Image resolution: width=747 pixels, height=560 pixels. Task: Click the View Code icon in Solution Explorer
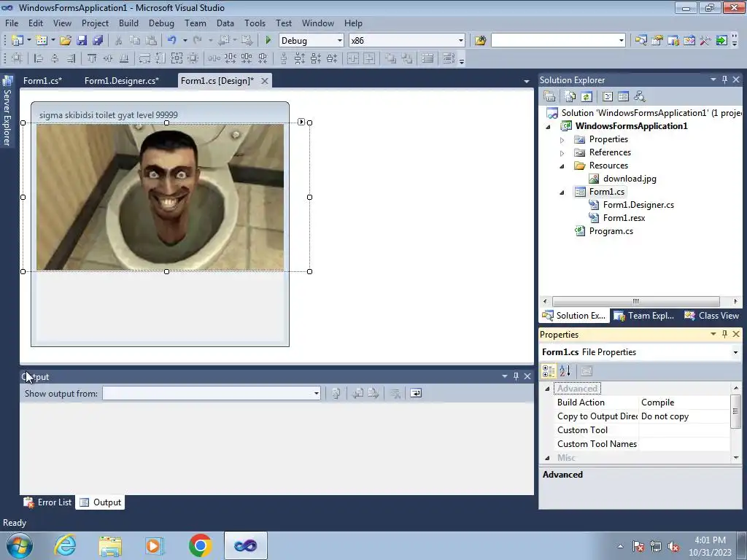(x=608, y=97)
